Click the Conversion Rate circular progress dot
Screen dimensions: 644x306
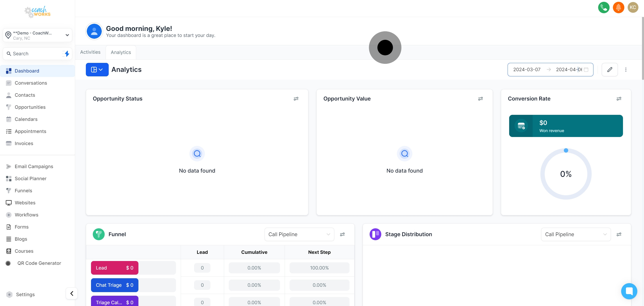click(566, 150)
